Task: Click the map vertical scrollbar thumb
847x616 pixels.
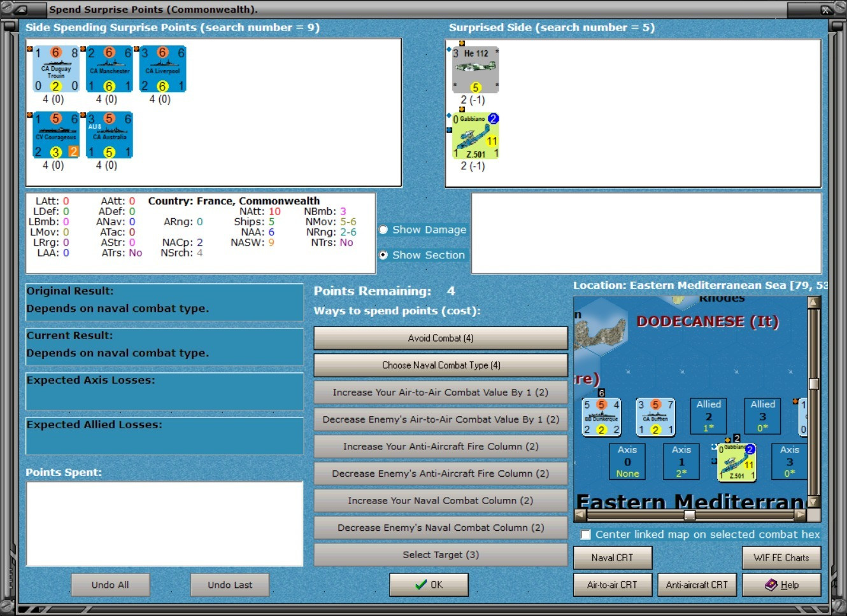Action: pyautogui.click(x=813, y=384)
